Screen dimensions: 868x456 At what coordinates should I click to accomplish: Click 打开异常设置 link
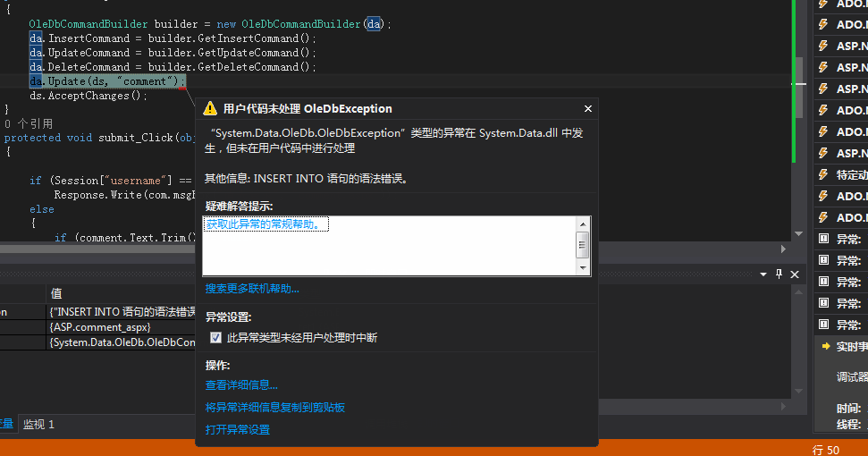pos(238,429)
